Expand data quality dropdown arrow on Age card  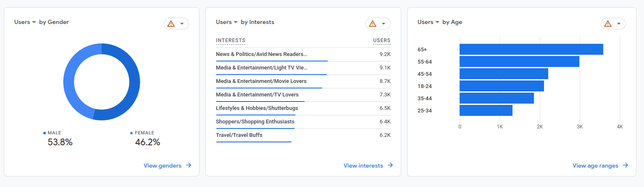point(619,24)
